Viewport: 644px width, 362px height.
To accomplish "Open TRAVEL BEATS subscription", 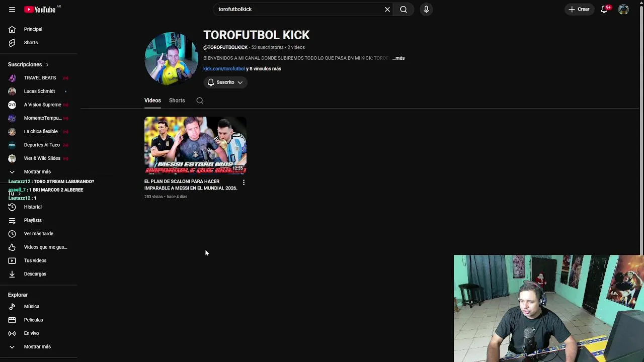I will [x=39, y=78].
